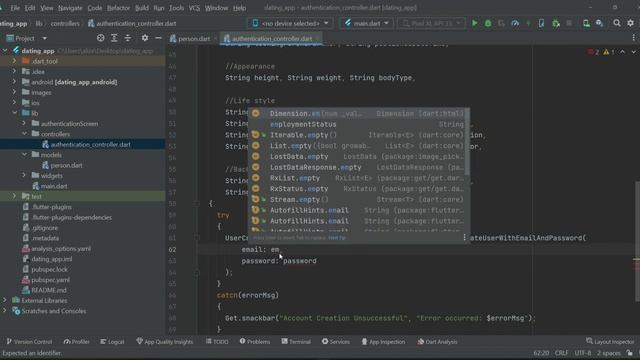Expand the widgets folder
The image size is (640, 360).
pos(24,175)
